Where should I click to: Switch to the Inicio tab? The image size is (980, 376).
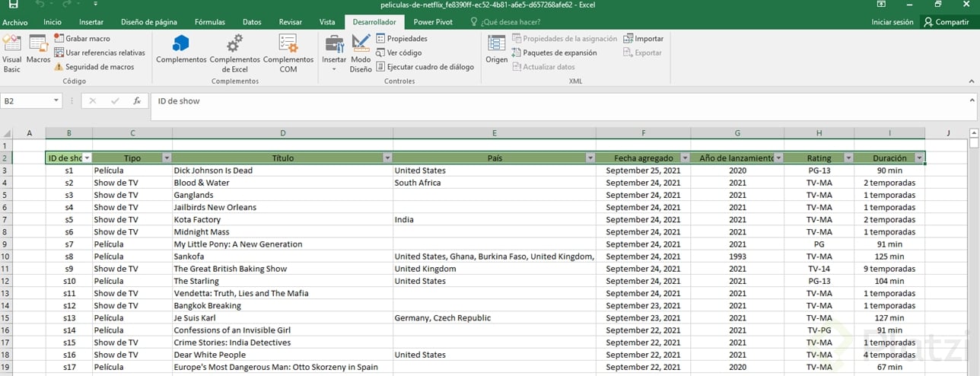(52, 22)
